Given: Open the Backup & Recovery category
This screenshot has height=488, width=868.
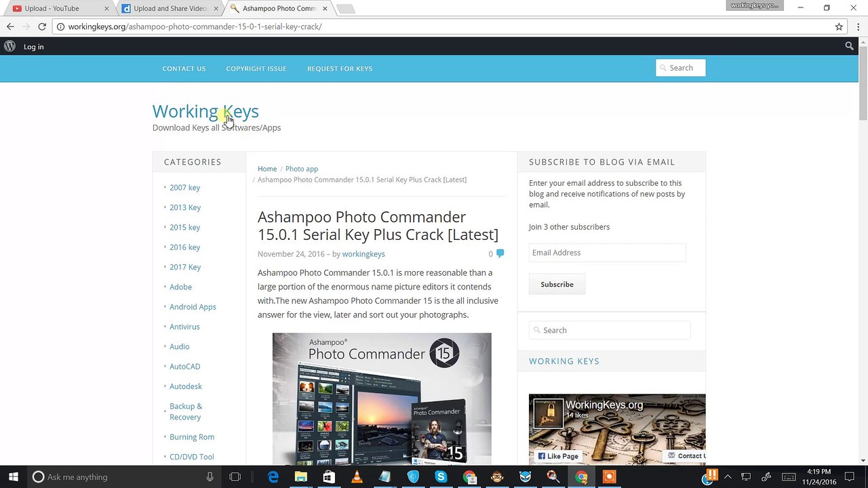Looking at the screenshot, I should tap(186, 411).
